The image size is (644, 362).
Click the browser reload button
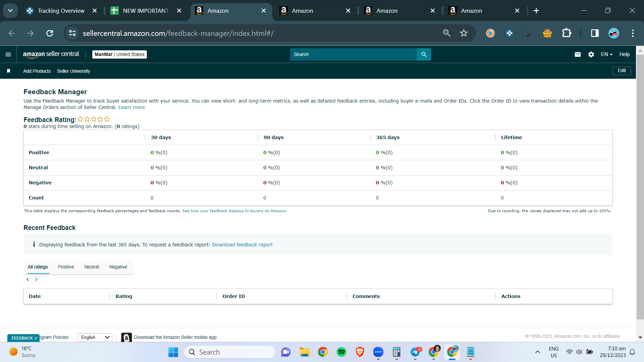(x=50, y=33)
